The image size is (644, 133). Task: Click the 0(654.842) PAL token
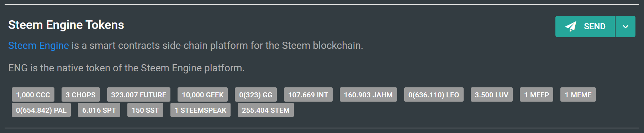[41, 110]
